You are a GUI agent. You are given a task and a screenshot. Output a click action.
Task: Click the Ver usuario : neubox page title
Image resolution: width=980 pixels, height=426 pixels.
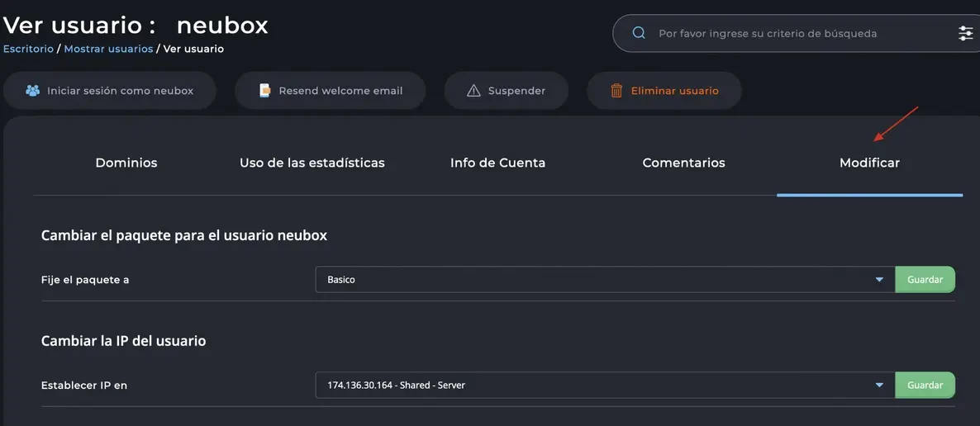point(136,26)
